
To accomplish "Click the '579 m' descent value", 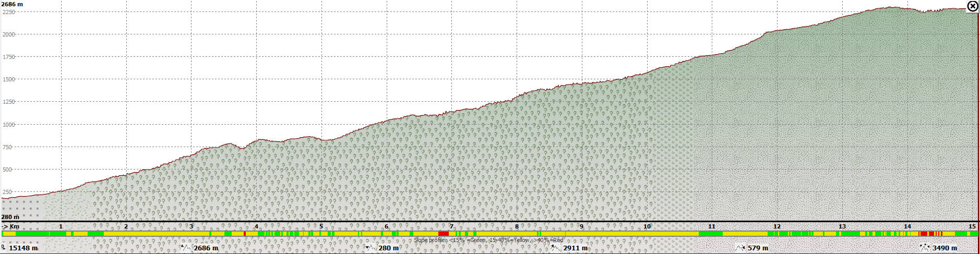I will pos(758,248).
